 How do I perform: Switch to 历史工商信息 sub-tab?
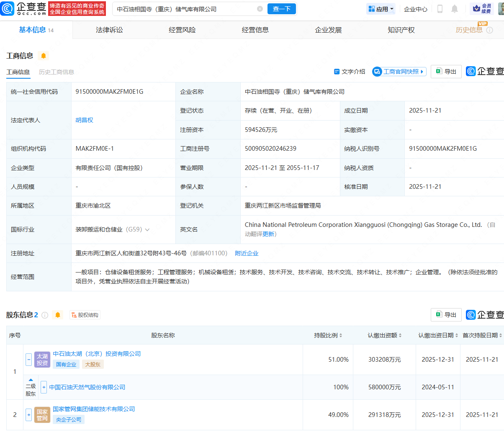(x=57, y=72)
